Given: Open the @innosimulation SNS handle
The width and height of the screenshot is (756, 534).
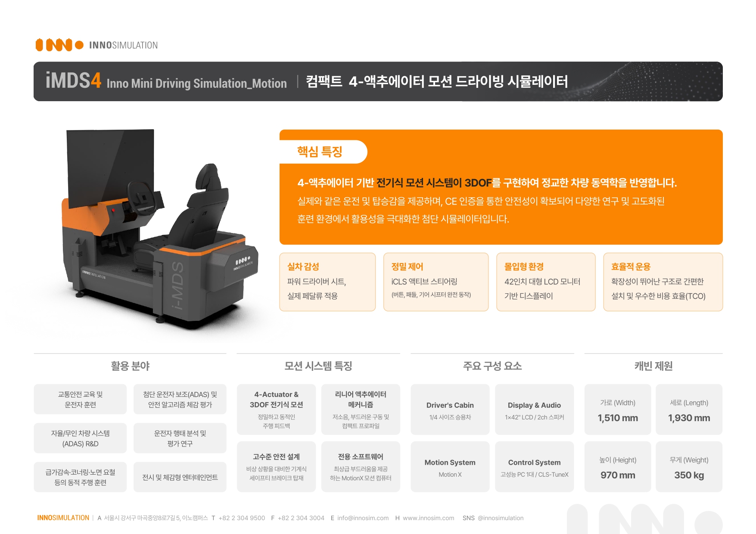Looking at the screenshot, I should pyautogui.click(x=501, y=518).
